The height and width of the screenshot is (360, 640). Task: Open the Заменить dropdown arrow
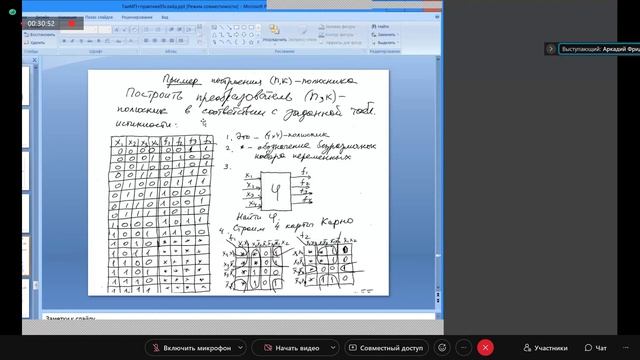click(398, 35)
